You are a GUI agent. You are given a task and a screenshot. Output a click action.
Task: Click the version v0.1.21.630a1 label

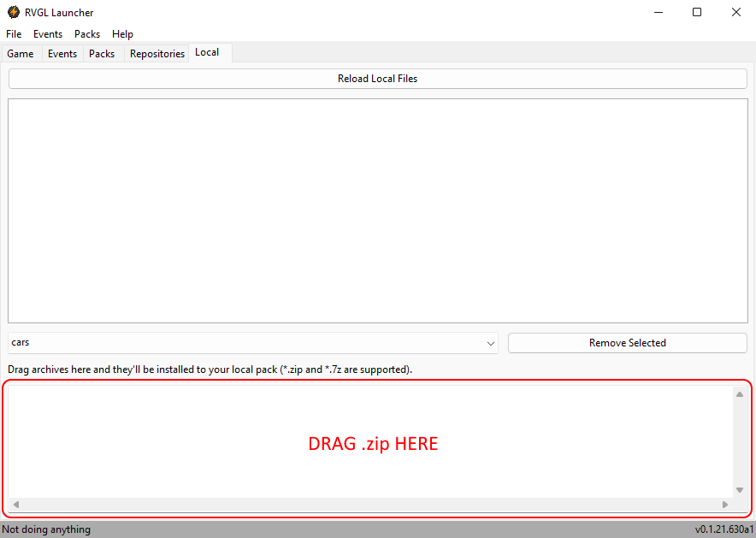pos(724,529)
